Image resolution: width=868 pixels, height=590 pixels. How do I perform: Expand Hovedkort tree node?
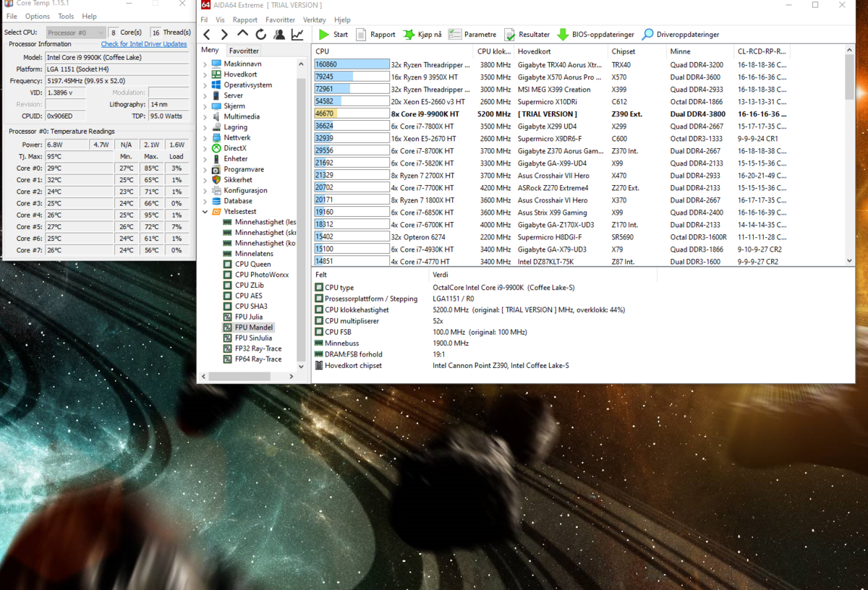206,74
